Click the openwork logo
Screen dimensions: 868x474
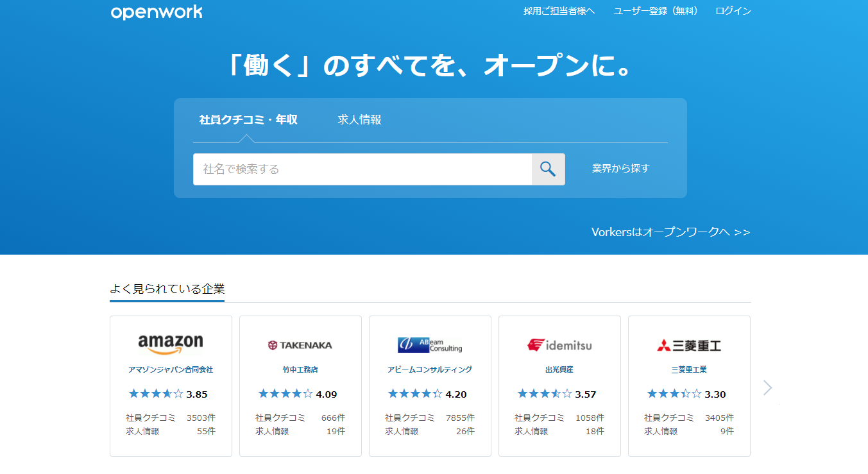click(157, 12)
